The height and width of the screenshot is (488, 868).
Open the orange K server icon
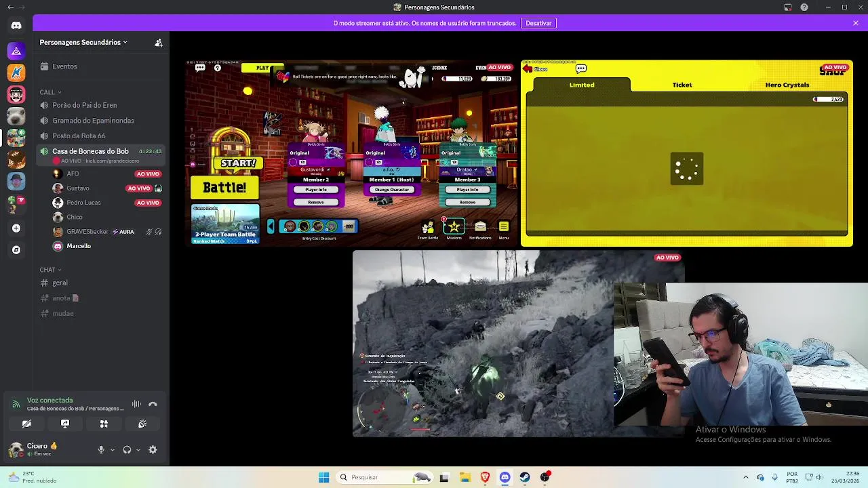(16, 73)
